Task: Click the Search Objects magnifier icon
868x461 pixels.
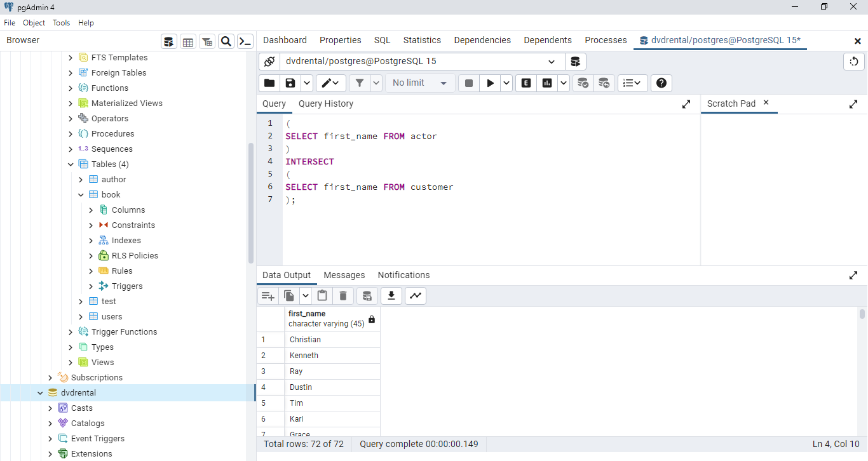Action: (226, 42)
